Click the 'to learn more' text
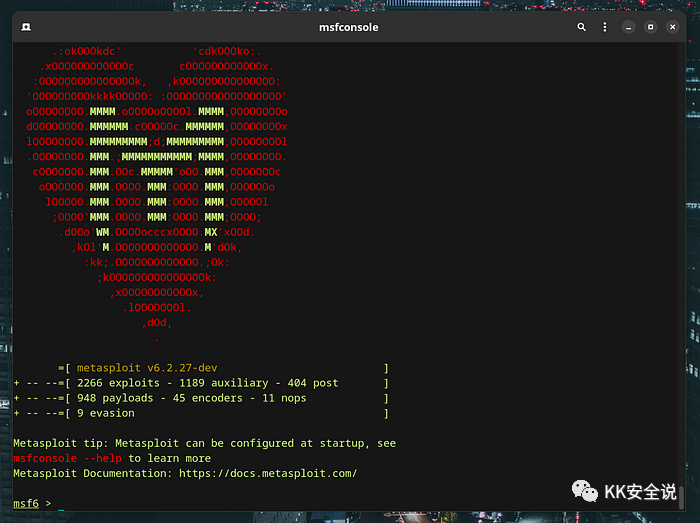 170,458
